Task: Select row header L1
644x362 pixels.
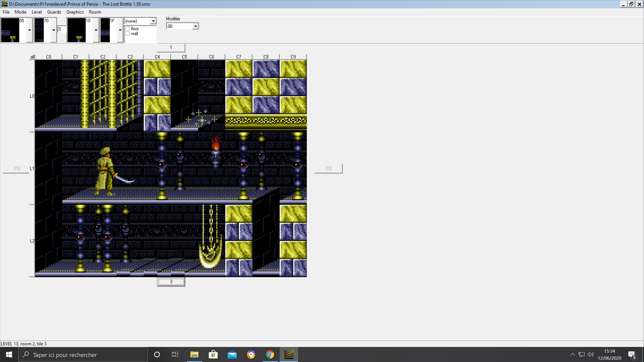Action: (32, 168)
